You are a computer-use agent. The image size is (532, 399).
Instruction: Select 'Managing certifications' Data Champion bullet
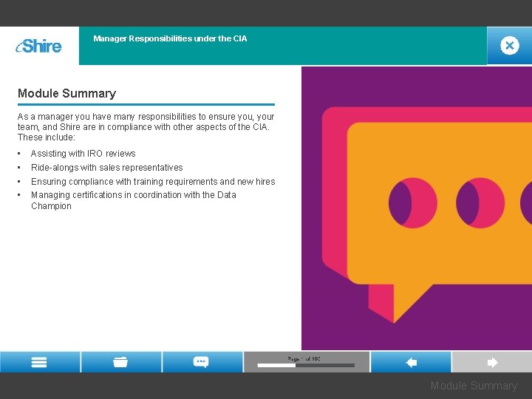click(134, 200)
